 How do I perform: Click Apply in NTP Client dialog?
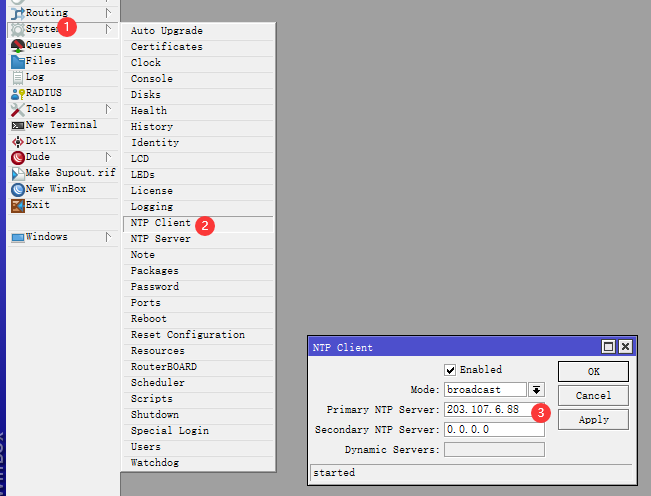[x=593, y=420]
